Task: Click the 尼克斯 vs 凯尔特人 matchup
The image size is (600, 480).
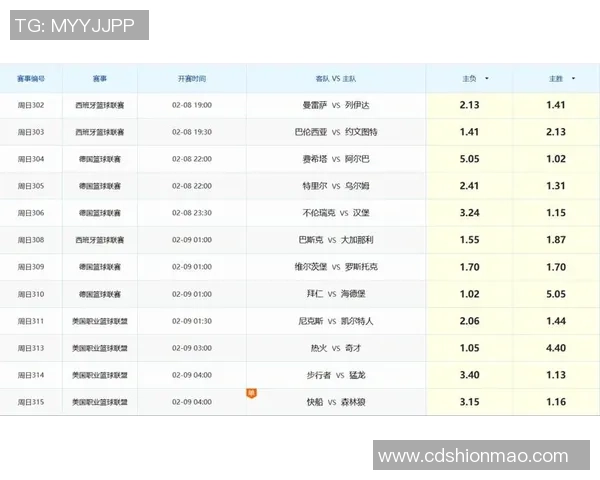Action: click(x=336, y=321)
